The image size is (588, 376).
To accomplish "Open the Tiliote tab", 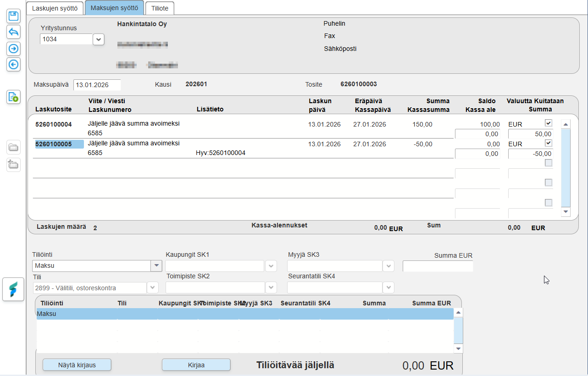I will click(160, 8).
